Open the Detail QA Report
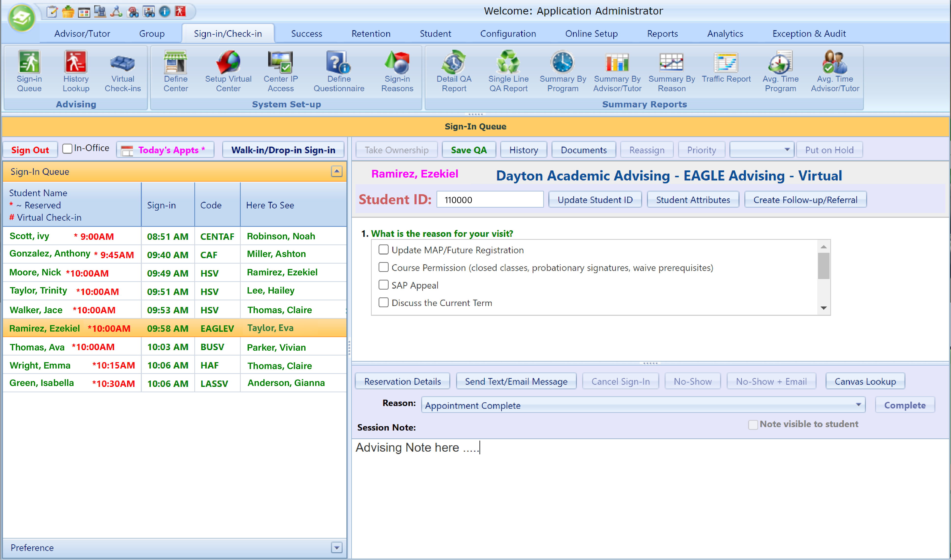951x560 pixels. click(454, 72)
